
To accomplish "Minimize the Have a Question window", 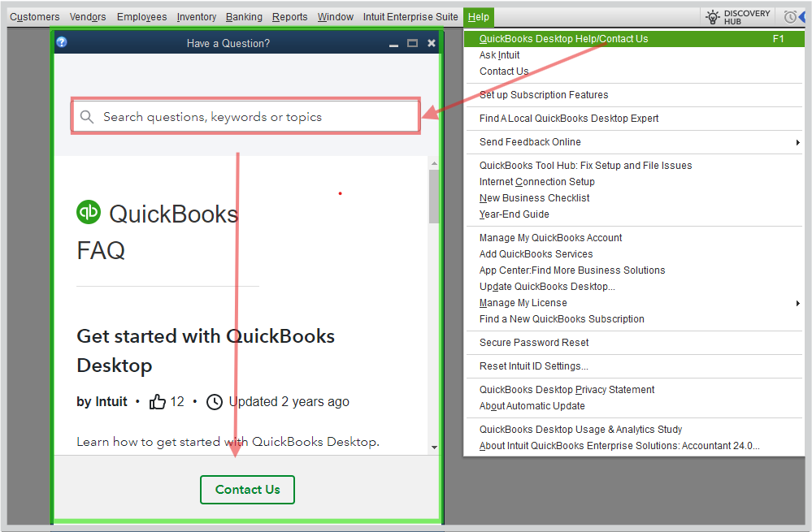I will pyautogui.click(x=394, y=44).
